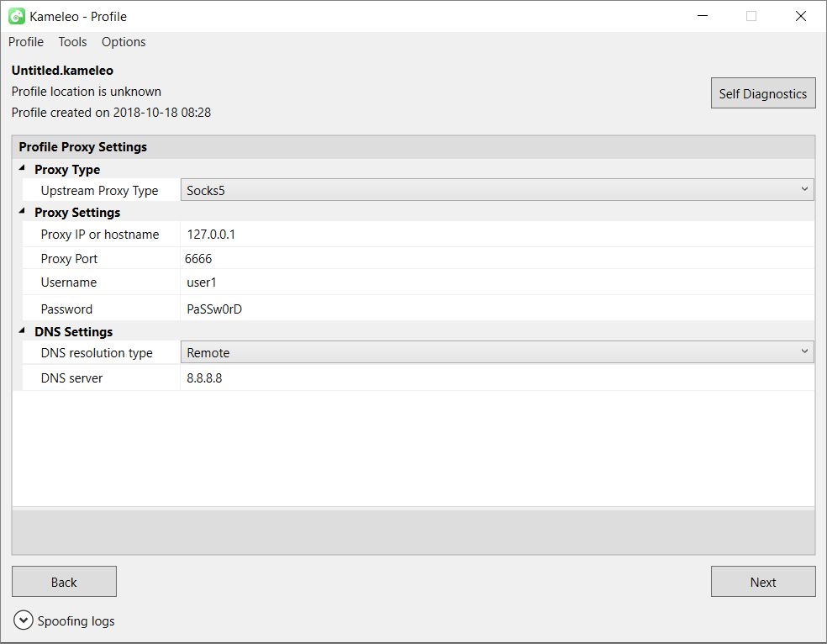Edit the Password field
This screenshot has height=644, width=827.
(498, 309)
